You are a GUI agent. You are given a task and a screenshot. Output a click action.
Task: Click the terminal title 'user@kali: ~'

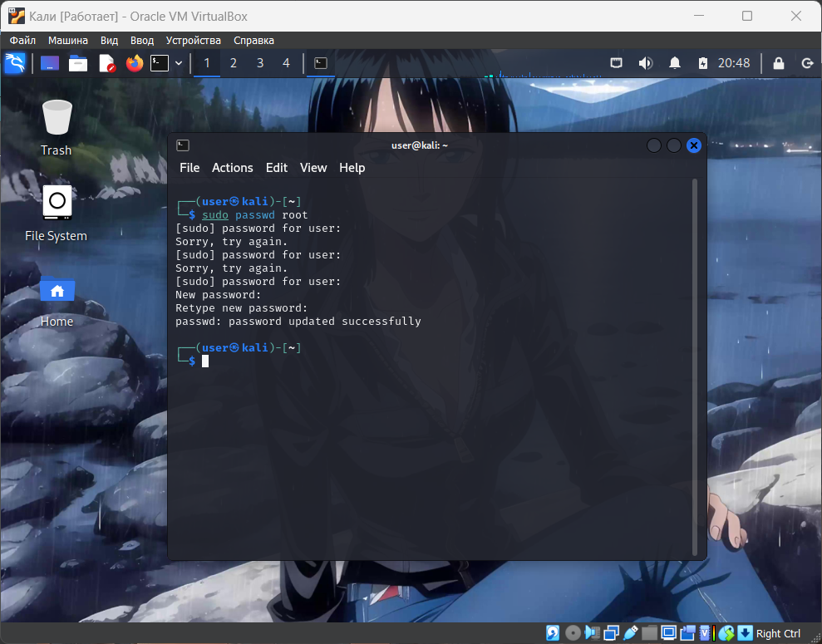coord(420,145)
